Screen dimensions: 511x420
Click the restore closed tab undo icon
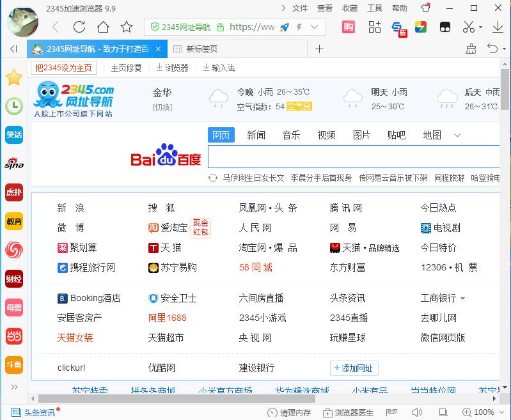(492, 49)
